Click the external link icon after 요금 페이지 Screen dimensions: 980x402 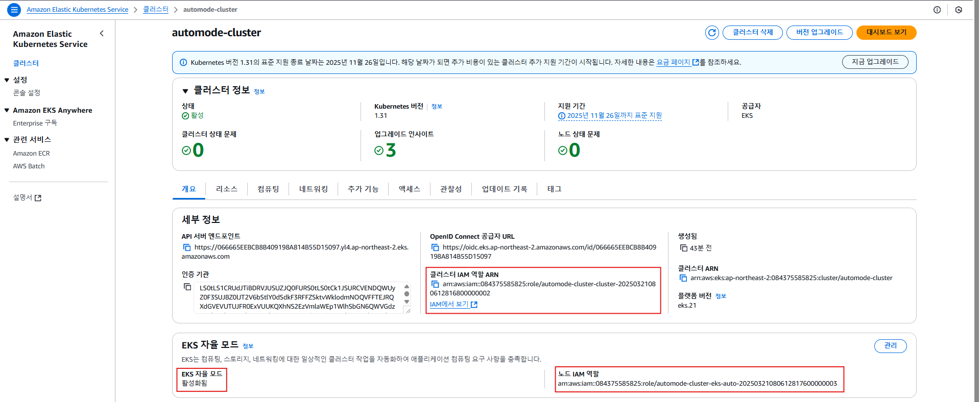click(x=696, y=62)
